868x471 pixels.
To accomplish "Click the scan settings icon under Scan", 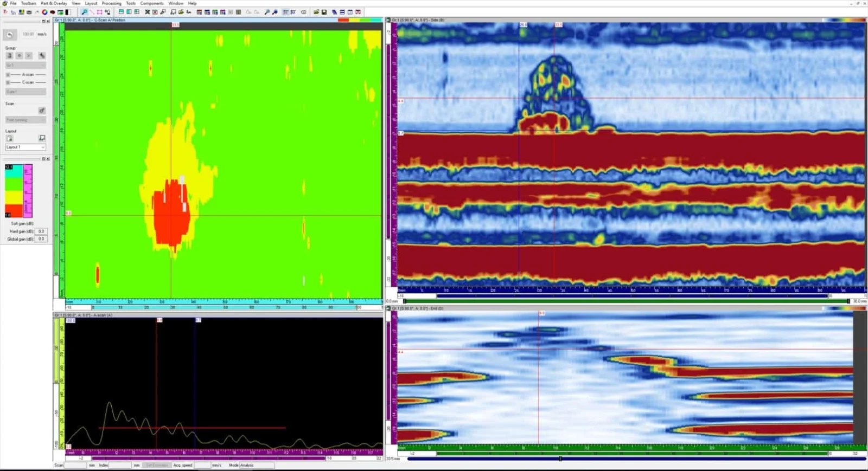I will [42, 111].
